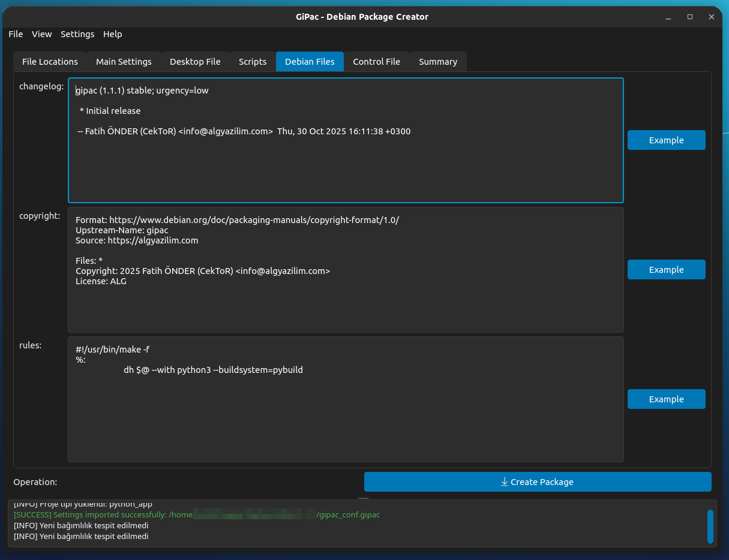Click the Example button for rules
729x560 pixels.
(666, 399)
